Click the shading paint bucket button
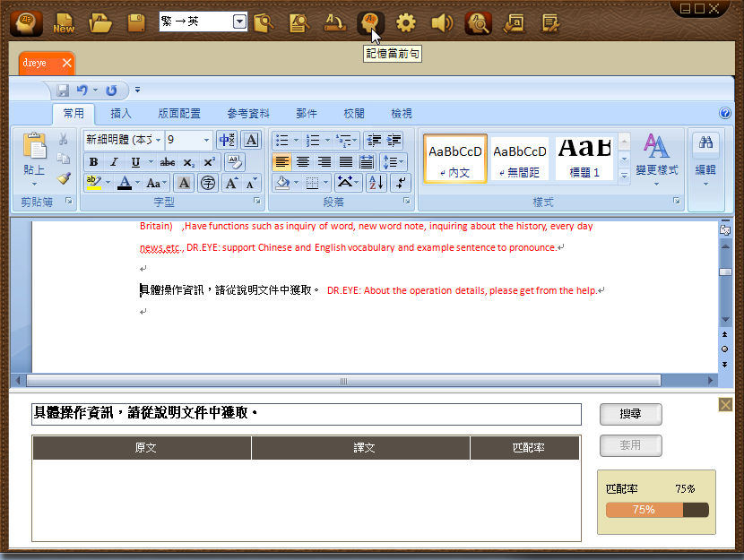This screenshot has height=560, width=744. pyautogui.click(x=282, y=183)
